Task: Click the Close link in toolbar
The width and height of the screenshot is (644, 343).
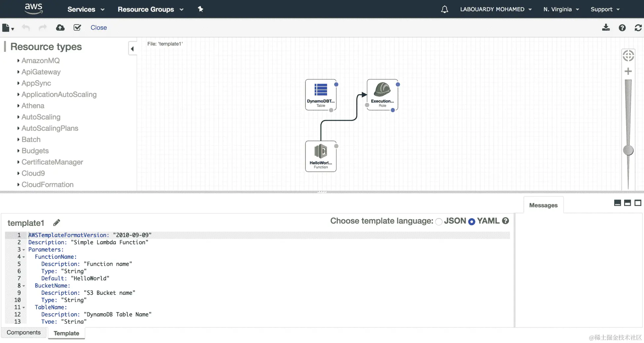Action: pyautogui.click(x=99, y=27)
